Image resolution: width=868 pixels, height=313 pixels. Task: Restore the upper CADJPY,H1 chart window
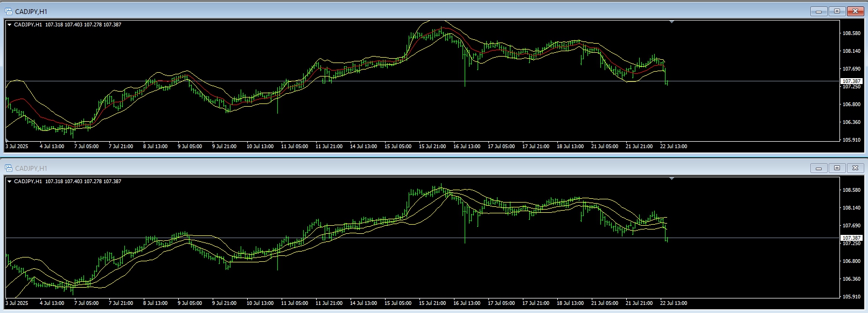pos(837,11)
